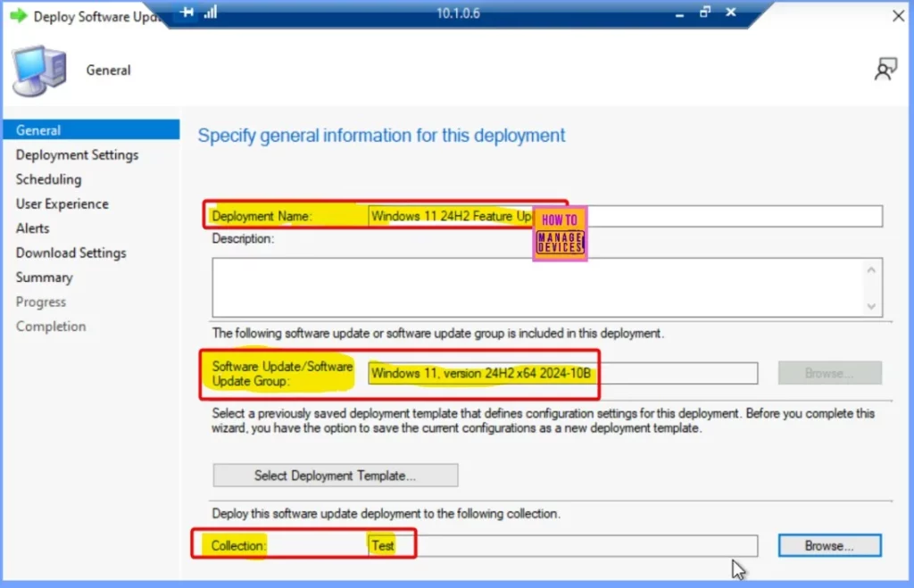This screenshot has width=914, height=588.
Task: Minimize the 10.1.0.6 remote session bar
Action: [679, 13]
